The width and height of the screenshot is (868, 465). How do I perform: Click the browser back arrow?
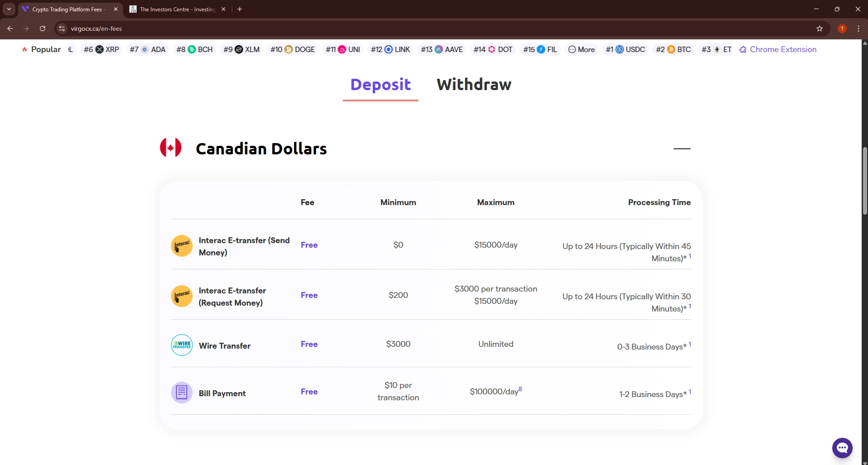10,29
